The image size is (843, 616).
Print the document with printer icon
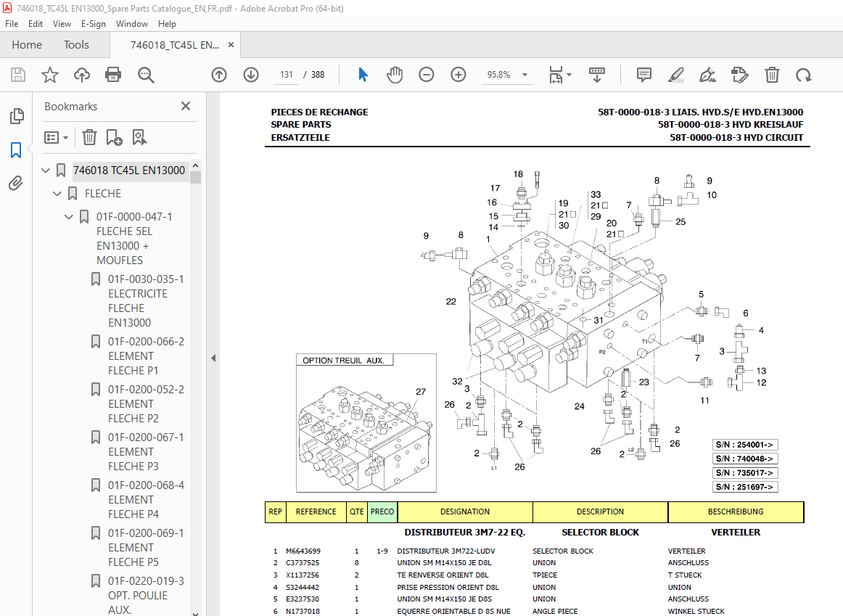tap(113, 75)
